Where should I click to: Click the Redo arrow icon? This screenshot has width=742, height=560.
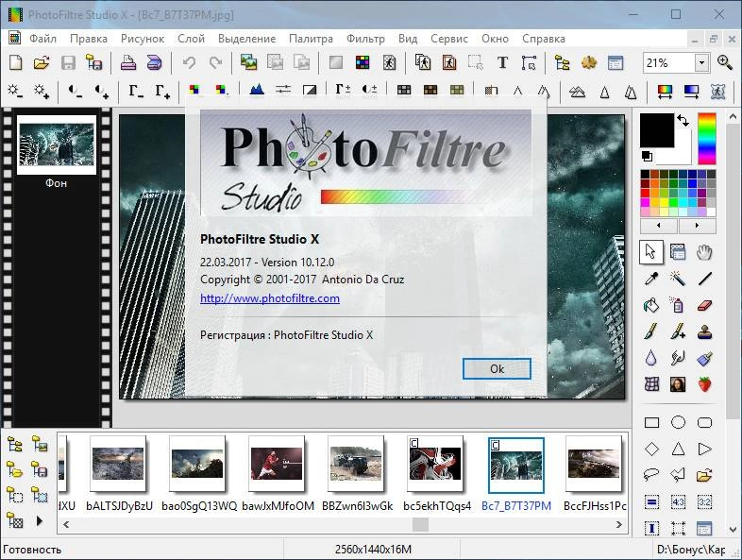(216, 63)
